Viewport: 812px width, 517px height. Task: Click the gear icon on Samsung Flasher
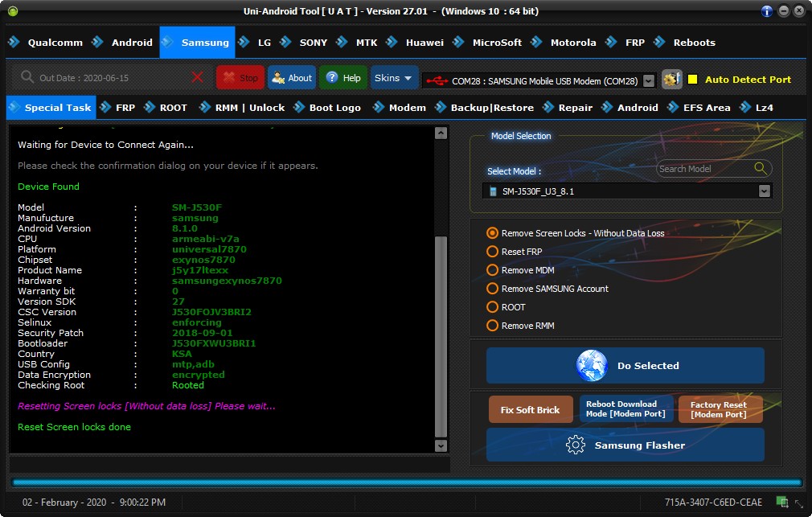(x=575, y=445)
